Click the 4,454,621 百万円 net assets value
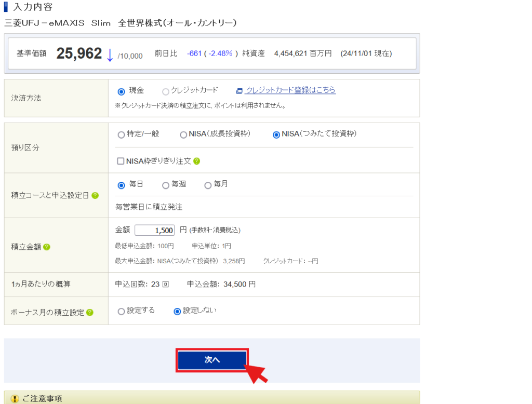 [303, 53]
